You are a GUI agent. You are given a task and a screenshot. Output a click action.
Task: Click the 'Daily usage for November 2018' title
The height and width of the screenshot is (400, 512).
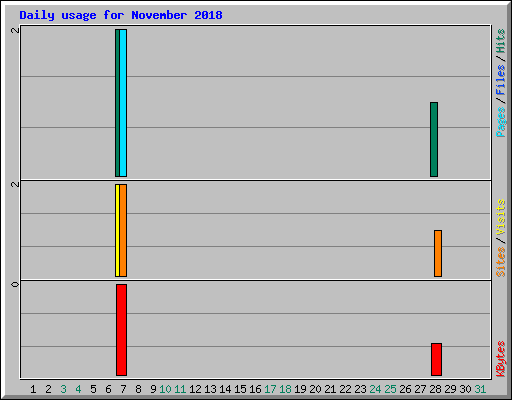121,15
